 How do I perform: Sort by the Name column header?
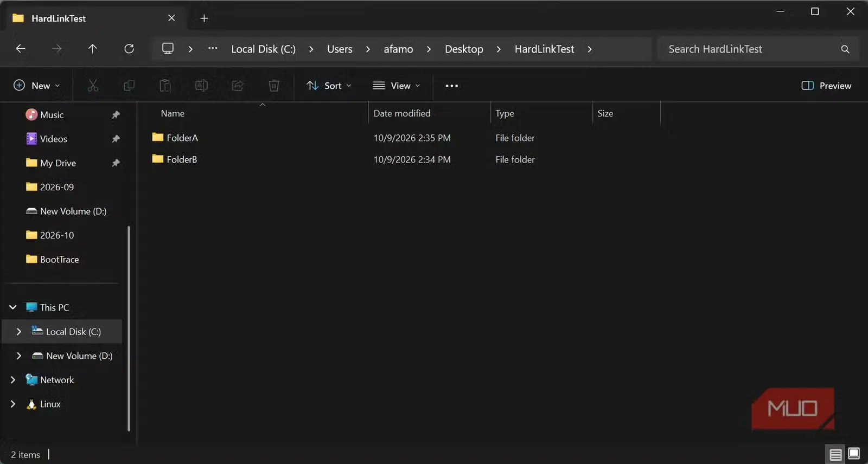(x=173, y=113)
